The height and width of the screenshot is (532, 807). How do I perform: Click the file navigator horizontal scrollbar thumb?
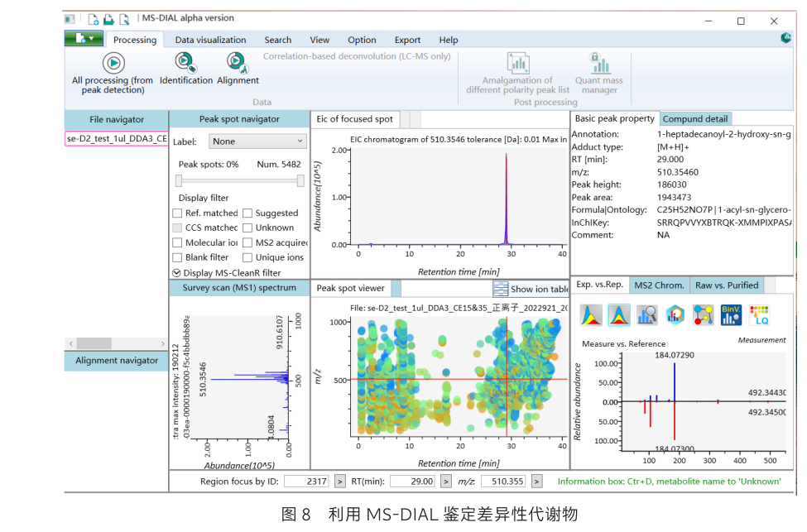pyautogui.click(x=94, y=343)
